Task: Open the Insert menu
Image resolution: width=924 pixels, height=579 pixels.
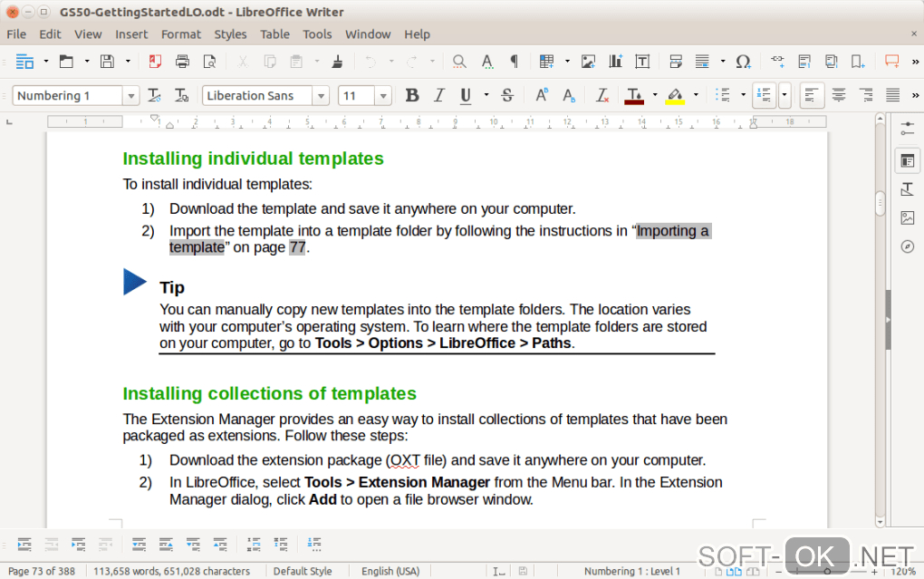Action: [131, 34]
